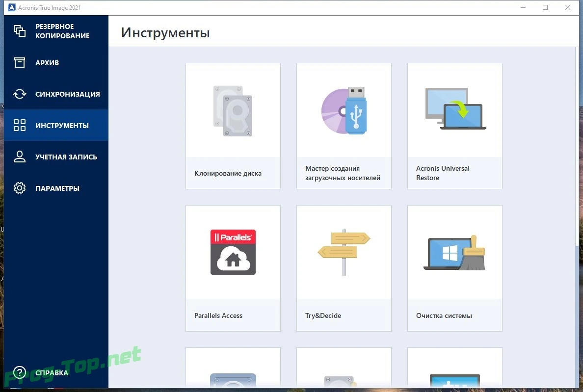The image size is (583, 392).
Task: Click the Инструменты page heading
Action: pyautogui.click(x=165, y=33)
